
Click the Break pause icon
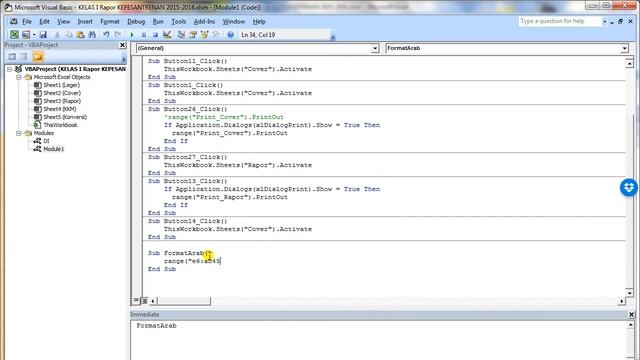144,35
